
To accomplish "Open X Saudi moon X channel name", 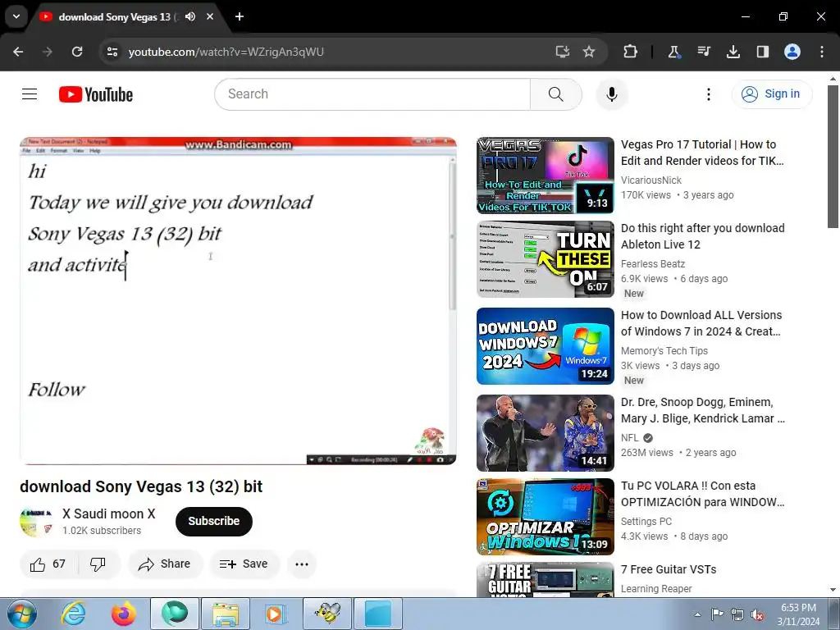I will [x=109, y=514].
